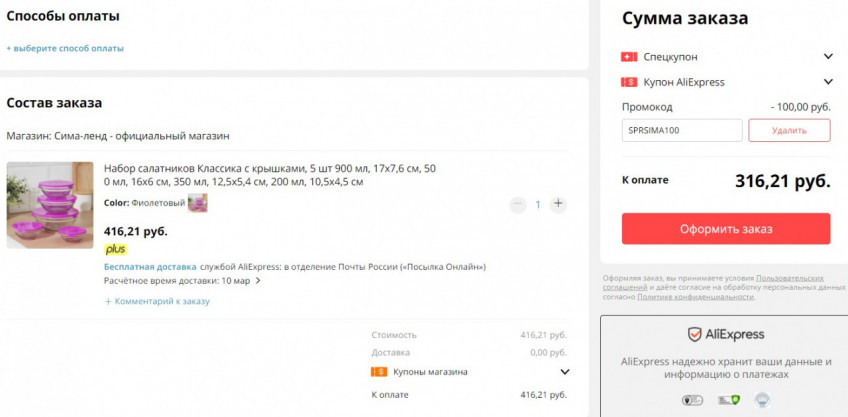Screen dimensions: 848x417
Task: Click the Купоны магазина orange coupon icon
Action: click(x=379, y=372)
